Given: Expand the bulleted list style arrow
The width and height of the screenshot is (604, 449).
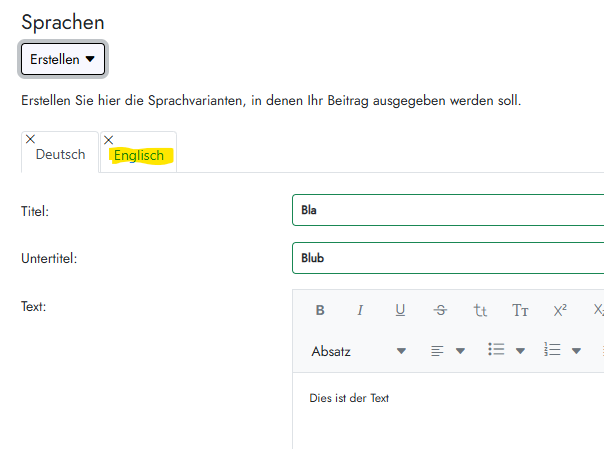Looking at the screenshot, I should click(x=521, y=351).
